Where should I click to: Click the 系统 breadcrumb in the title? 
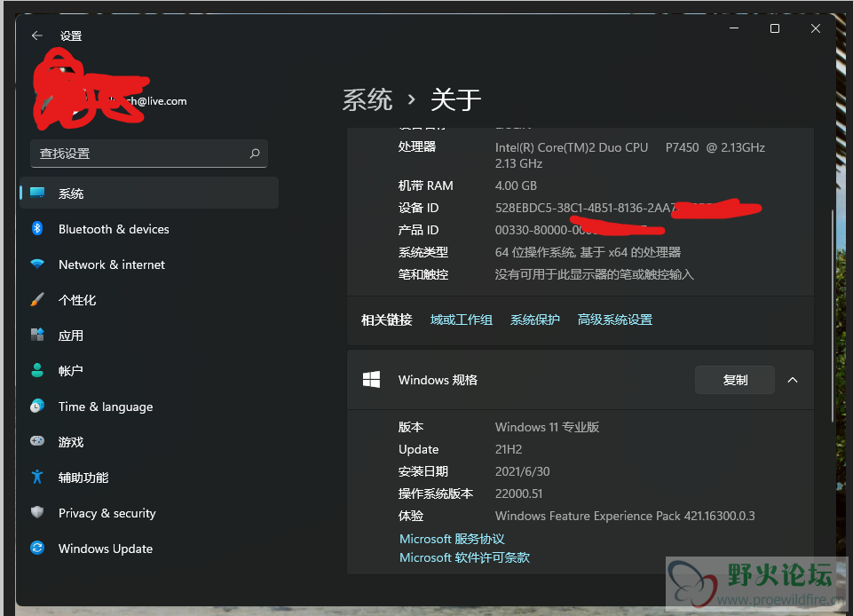[367, 100]
